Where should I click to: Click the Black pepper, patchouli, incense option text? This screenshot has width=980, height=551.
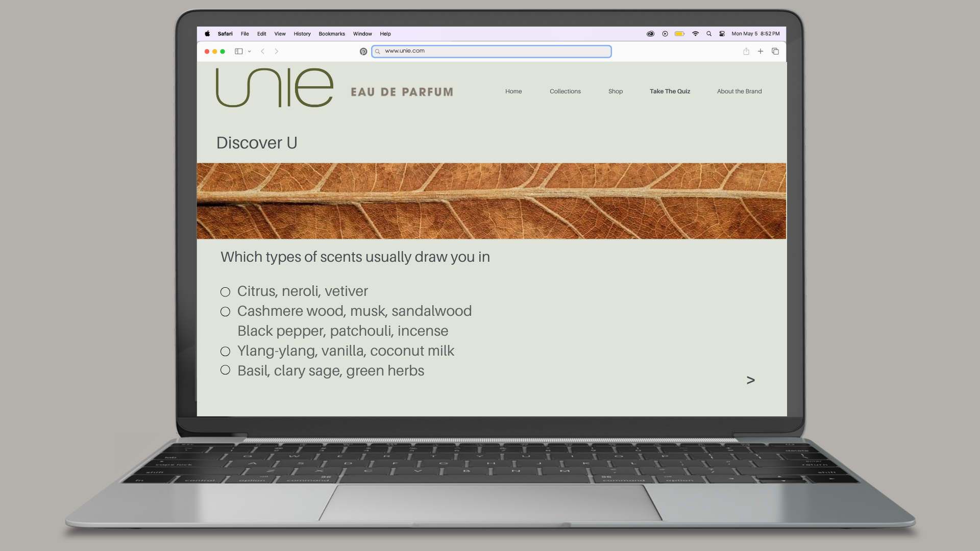(x=342, y=331)
